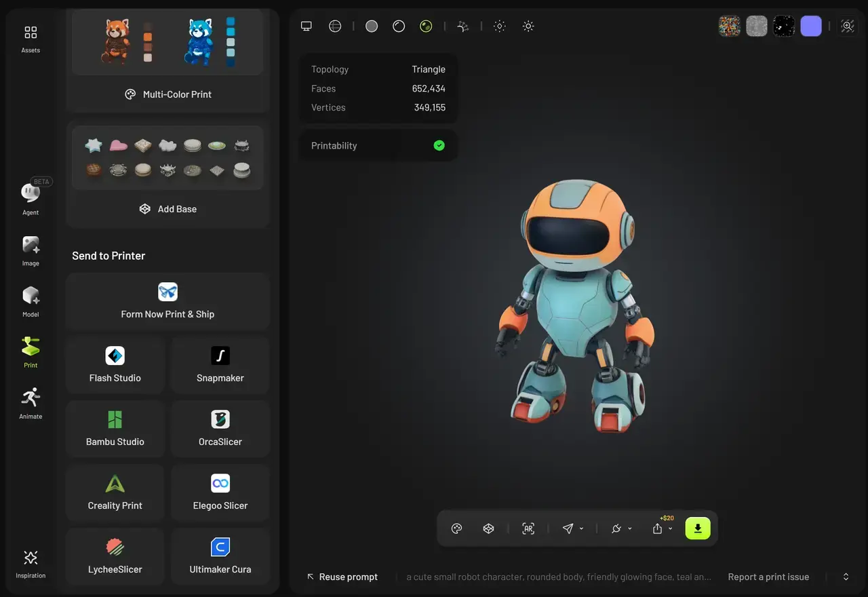
Task: Click the monitor display icon in top toolbar
Action: point(307,26)
